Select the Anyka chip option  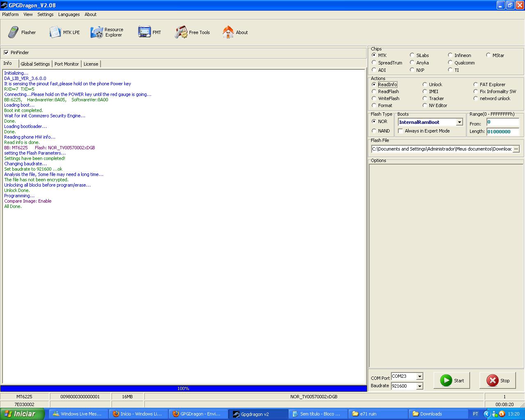coord(412,62)
